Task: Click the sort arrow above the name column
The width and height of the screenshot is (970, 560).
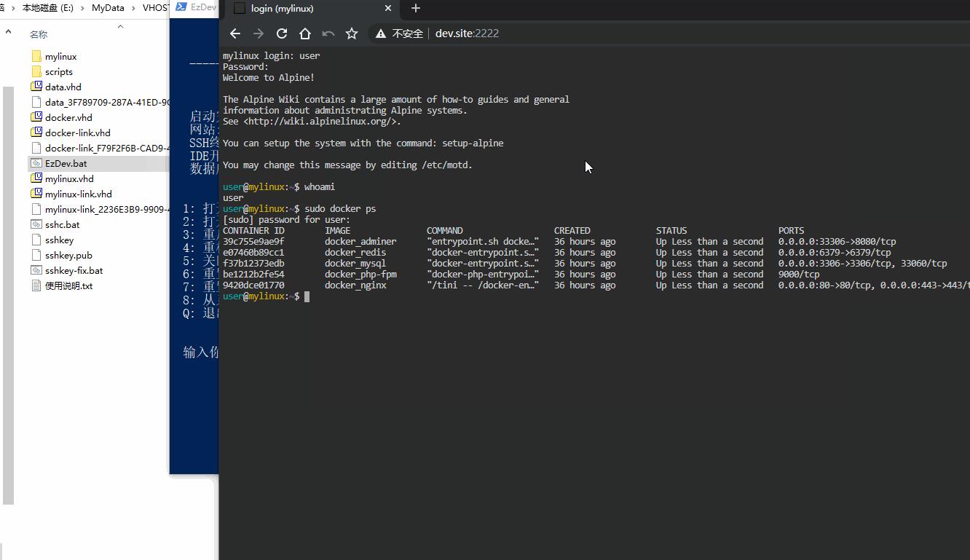Action: coord(120,26)
